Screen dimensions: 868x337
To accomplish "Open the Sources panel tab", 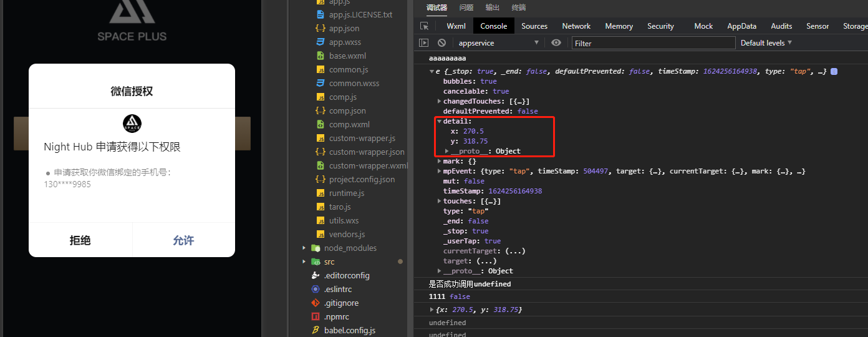I will tap(534, 26).
